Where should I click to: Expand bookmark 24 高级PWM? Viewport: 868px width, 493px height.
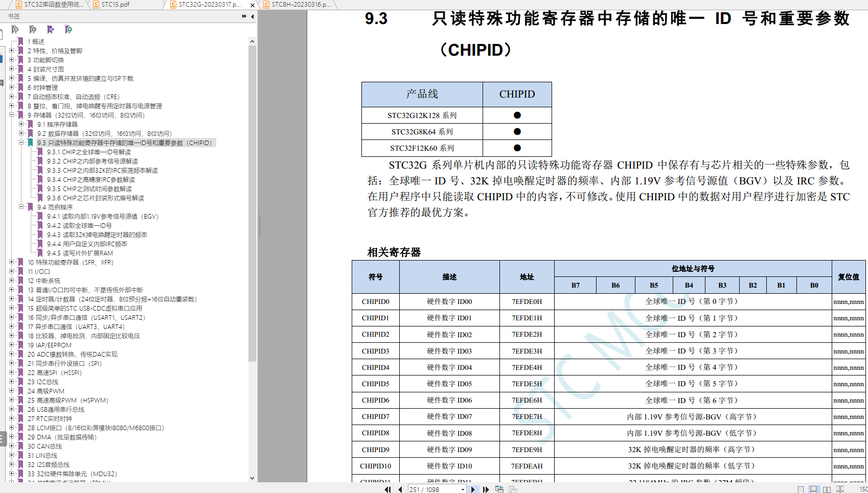pos(11,391)
